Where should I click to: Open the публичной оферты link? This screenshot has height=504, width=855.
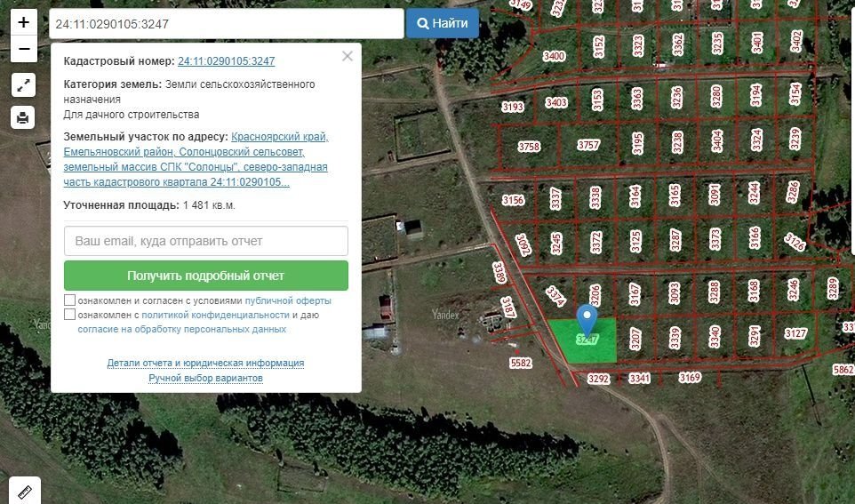coord(287,300)
